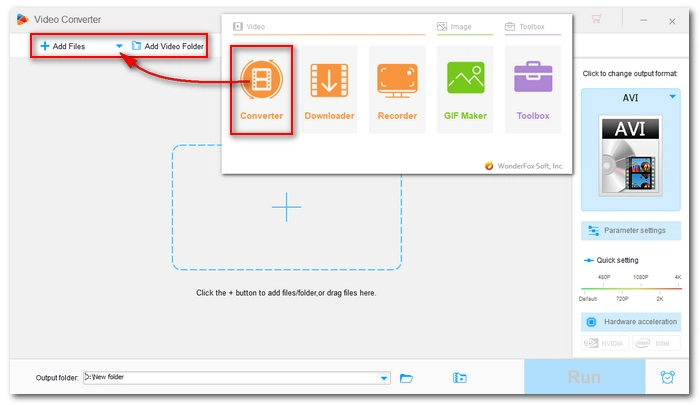
Task: Minimize the Video Converter window
Action: [643, 21]
